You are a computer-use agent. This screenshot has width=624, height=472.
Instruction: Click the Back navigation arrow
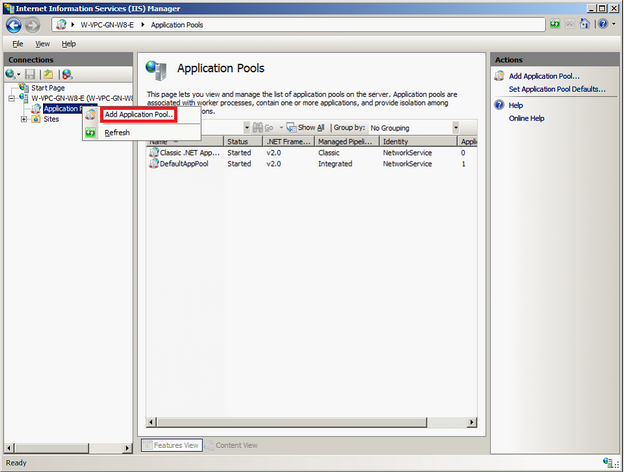tap(14, 25)
